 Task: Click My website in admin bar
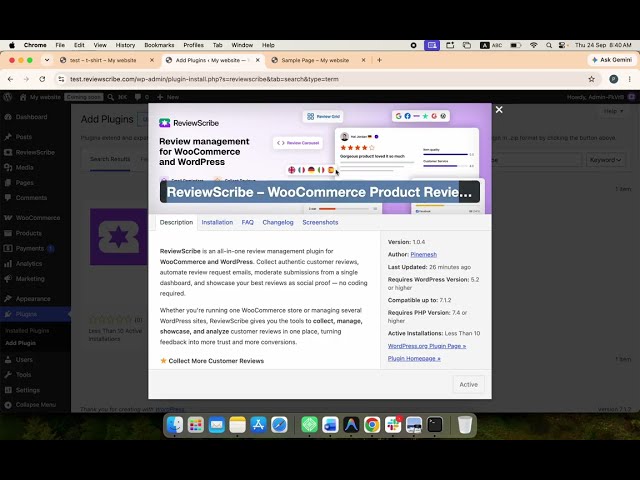tap(40, 97)
